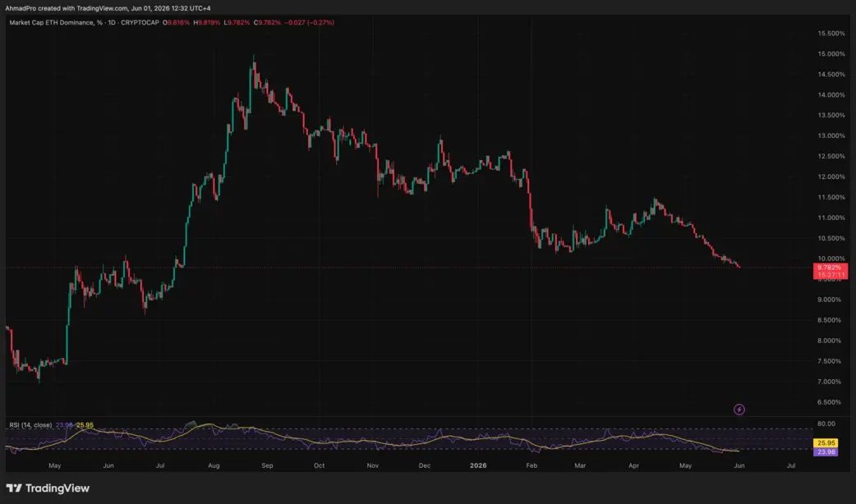The height and width of the screenshot is (504, 856).
Task: Click the 14.000% price axis label
Action: [831, 95]
